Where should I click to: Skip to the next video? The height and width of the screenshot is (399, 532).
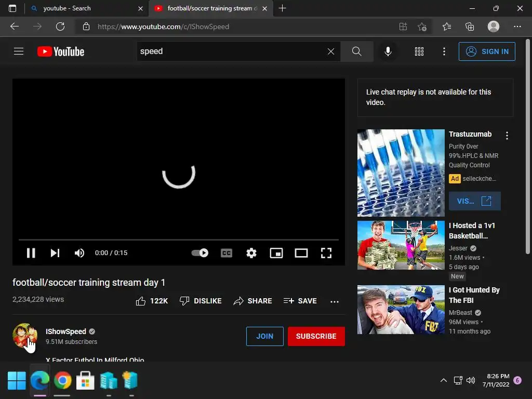[x=55, y=253]
